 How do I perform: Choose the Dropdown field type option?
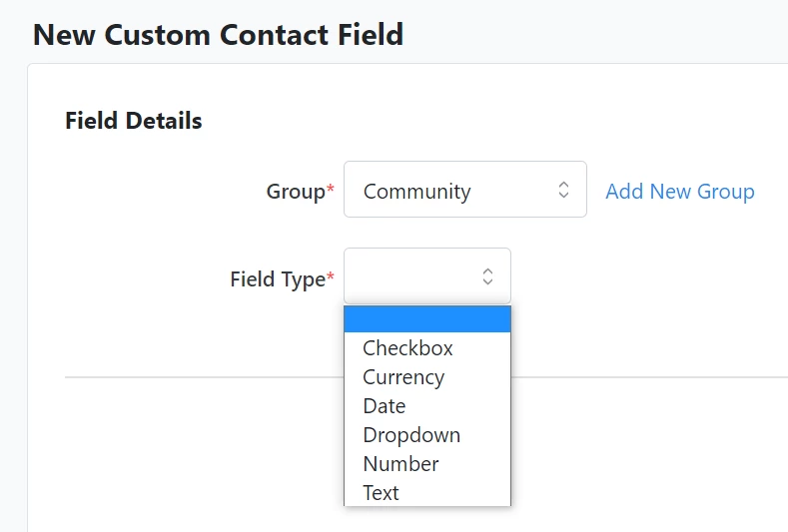[411, 435]
